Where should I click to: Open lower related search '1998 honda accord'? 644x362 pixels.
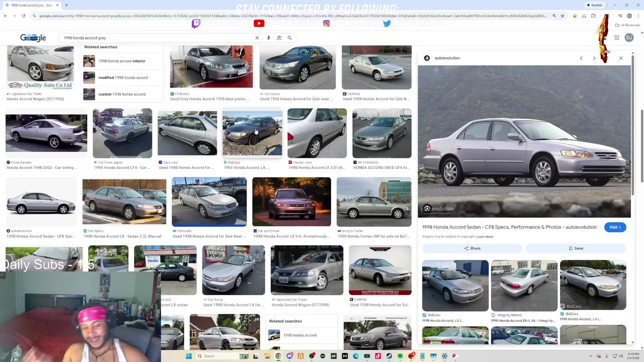[x=302, y=335]
